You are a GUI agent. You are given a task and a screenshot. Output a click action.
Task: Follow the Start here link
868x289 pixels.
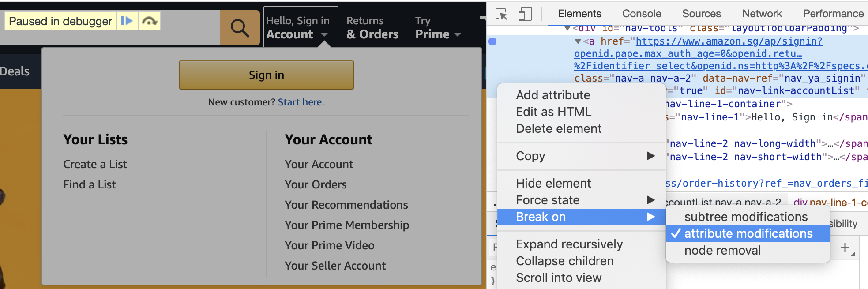[301, 102]
